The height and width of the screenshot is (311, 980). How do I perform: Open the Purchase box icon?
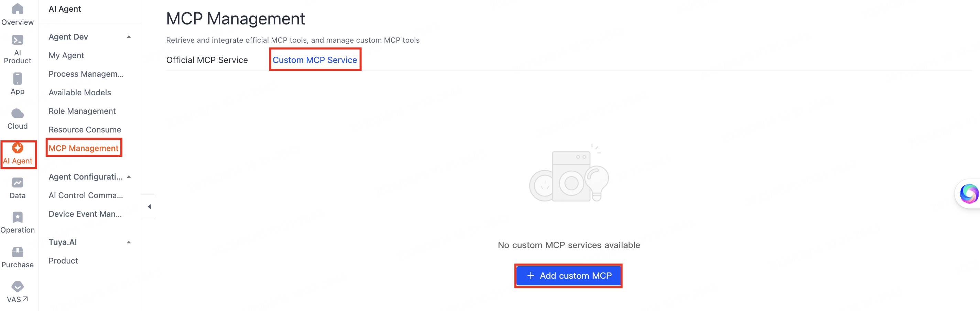tap(18, 252)
